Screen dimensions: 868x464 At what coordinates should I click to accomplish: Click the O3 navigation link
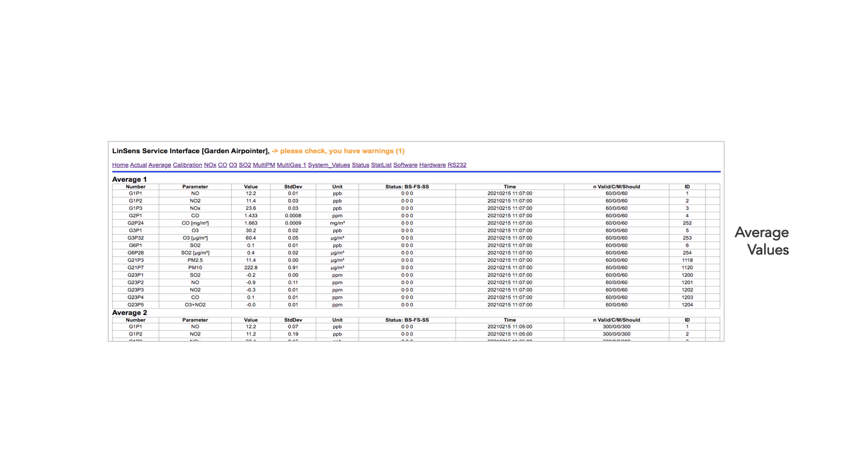233,165
